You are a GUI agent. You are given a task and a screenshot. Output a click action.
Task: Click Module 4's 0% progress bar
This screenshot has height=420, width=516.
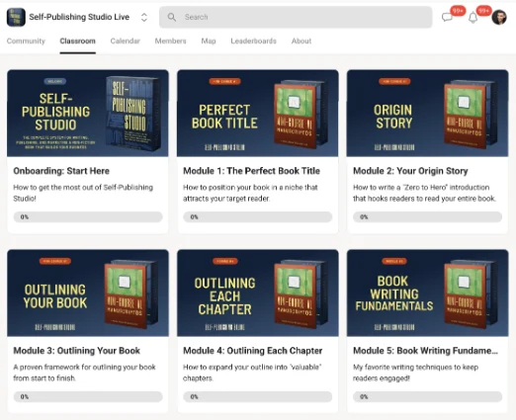pos(258,397)
